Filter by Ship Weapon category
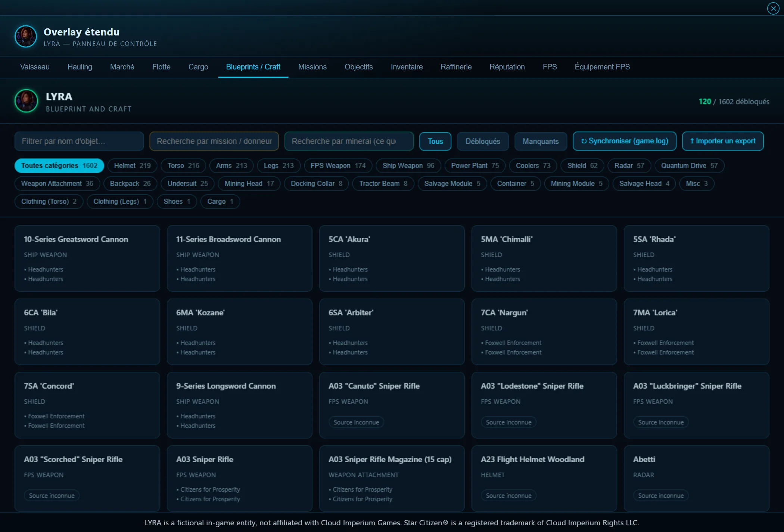The image size is (784, 532). [x=408, y=166]
